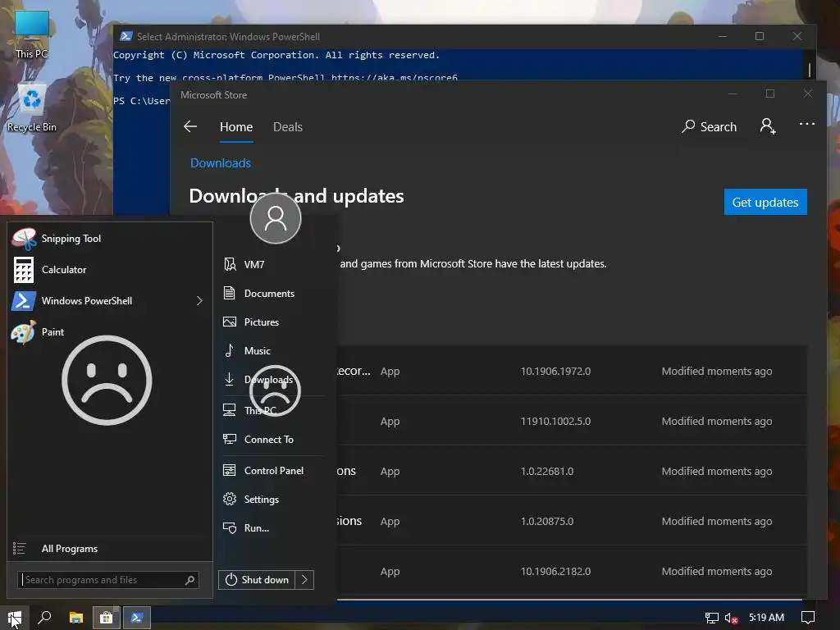The image size is (840, 630).
Task: Switch to the Home tab in Microsoft Store
Action: 236,127
